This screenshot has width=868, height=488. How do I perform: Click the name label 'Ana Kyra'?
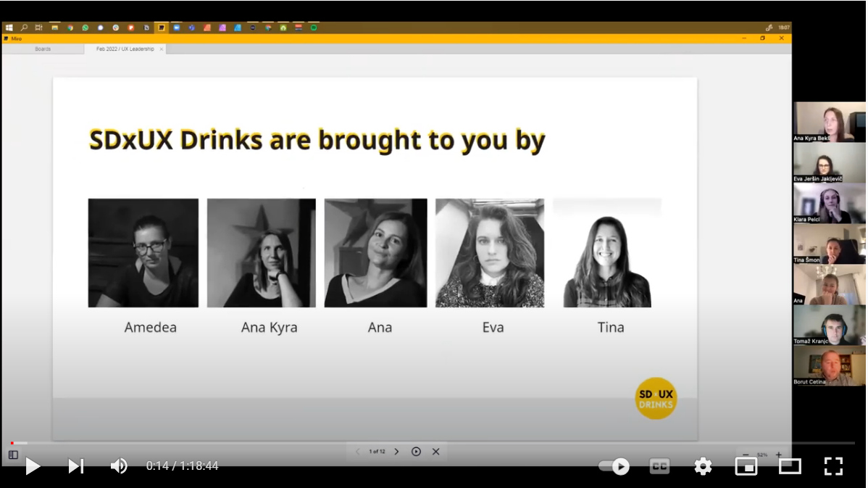[x=269, y=327]
